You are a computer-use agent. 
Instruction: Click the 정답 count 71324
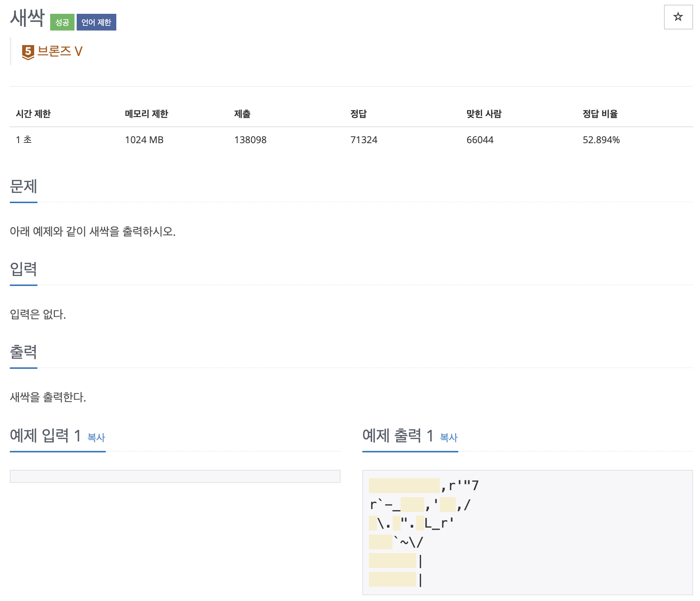[363, 140]
